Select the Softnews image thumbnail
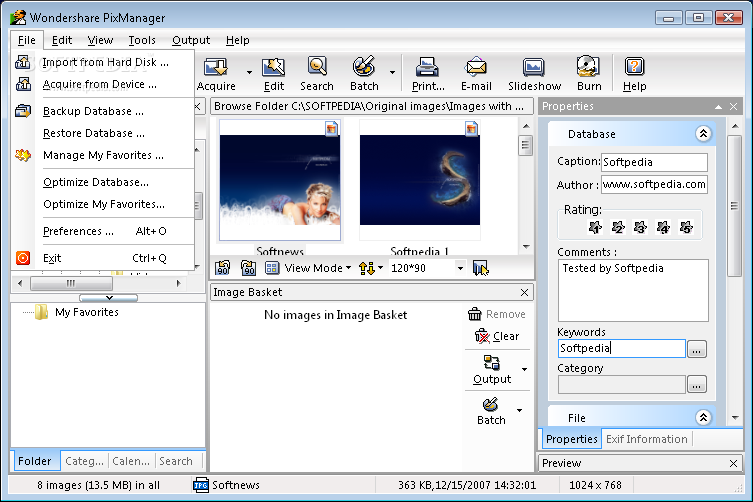This screenshot has height=502, width=753. (x=280, y=180)
